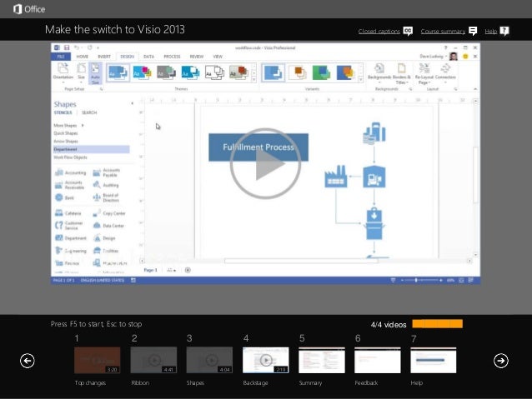Screen dimensions: 532x399
Task: Pick the Cafeteria shape
Action: point(68,213)
